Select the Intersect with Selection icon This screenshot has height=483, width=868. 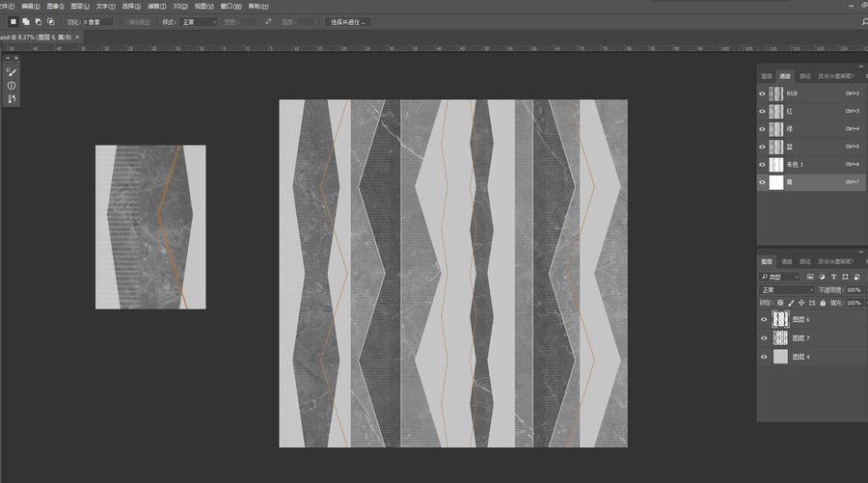(x=51, y=21)
